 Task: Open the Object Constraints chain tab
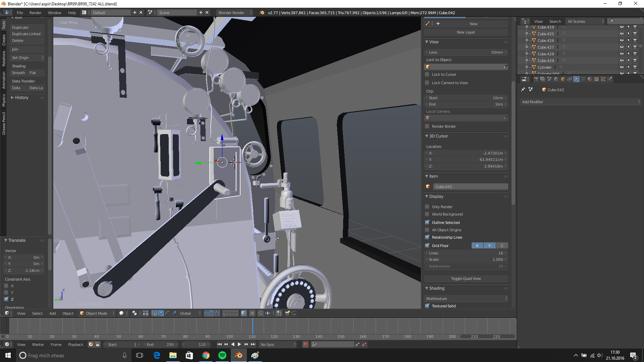point(570,79)
